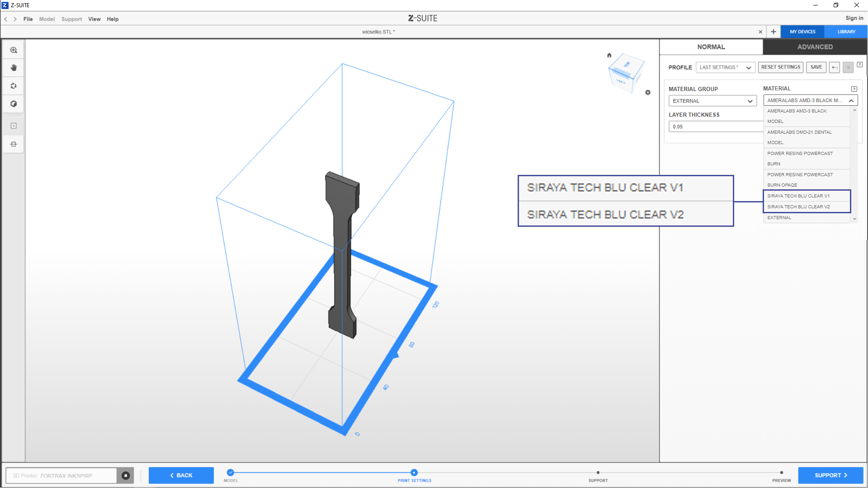868x488 pixels.
Task: Switch to the ADVANCED settings tab
Action: pos(815,47)
